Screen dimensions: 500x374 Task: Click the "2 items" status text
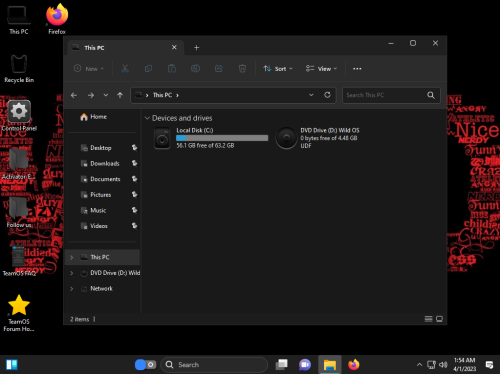click(80, 319)
